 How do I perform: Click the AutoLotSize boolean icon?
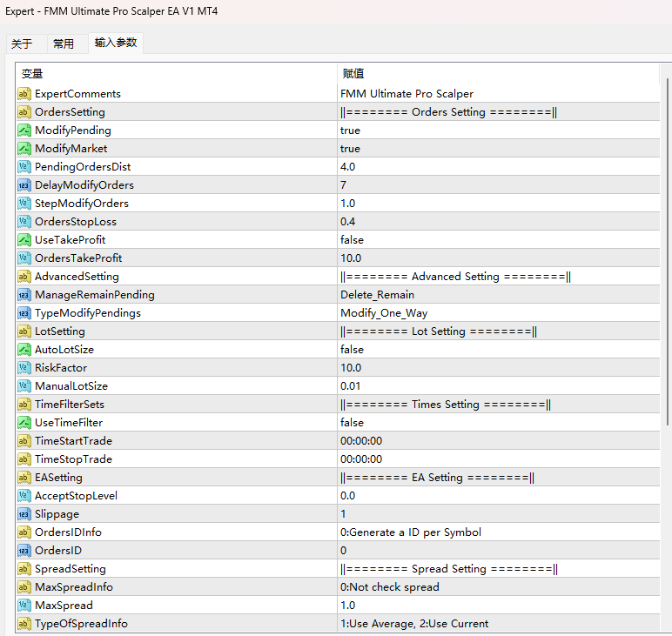tap(24, 350)
